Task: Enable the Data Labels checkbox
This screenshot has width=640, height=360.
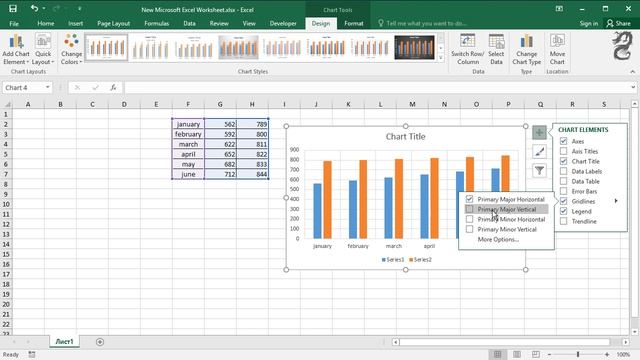Action: 563,171
